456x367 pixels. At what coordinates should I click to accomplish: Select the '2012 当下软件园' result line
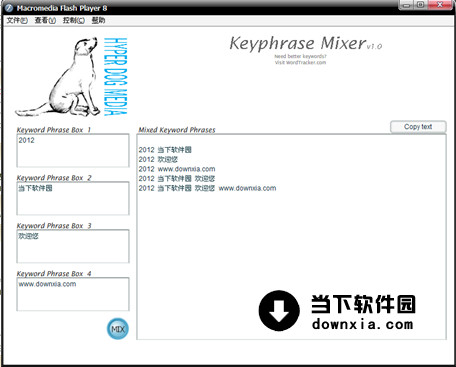165,150
